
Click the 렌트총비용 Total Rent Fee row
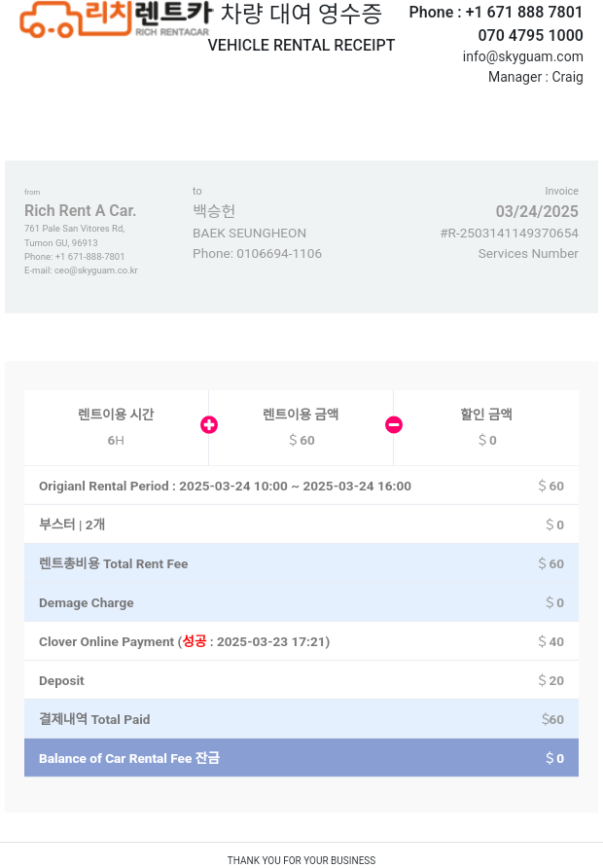coord(301,563)
